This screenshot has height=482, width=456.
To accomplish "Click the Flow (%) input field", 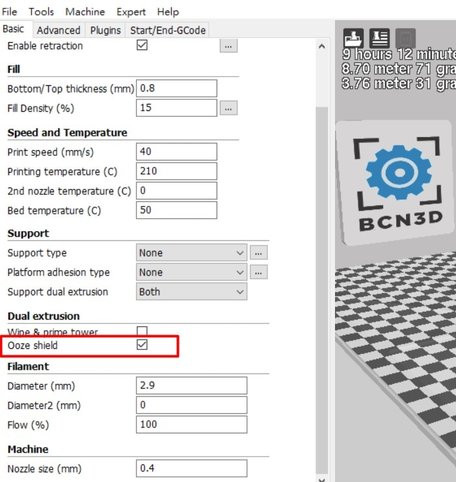I will pyautogui.click(x=191, y=424).
